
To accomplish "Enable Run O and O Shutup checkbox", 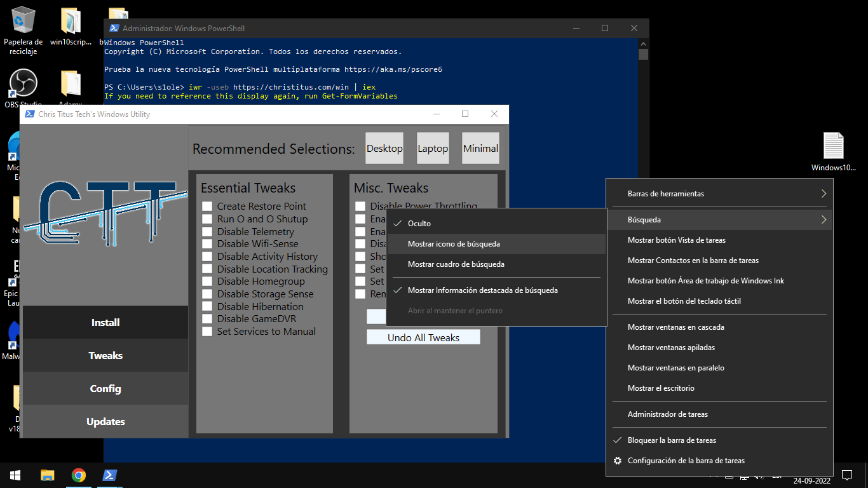I will [207, 219].
